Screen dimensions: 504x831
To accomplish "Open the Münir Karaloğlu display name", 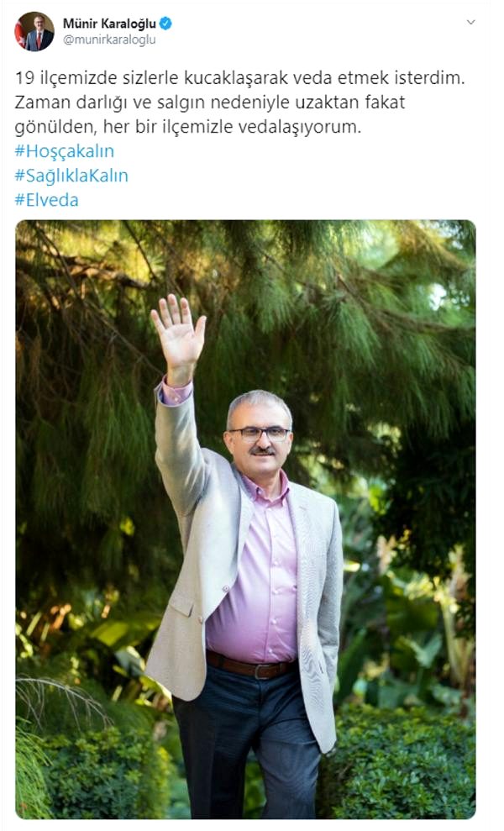I will click(110, 24).
